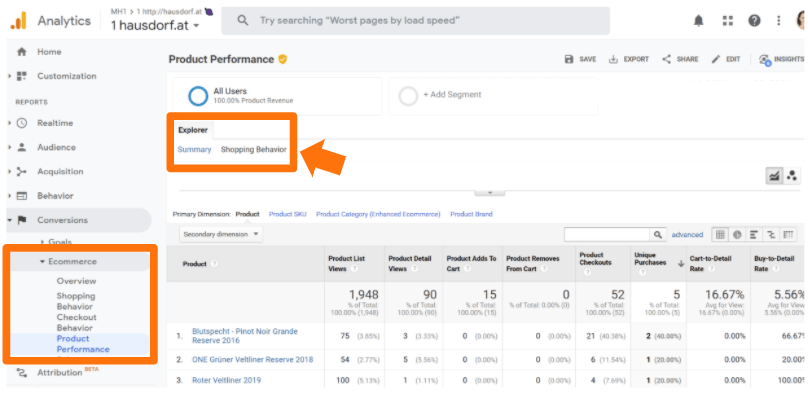Set primary dimension to Product Brand
This screenshot has height=399, width=808.
tap(472, 214)
